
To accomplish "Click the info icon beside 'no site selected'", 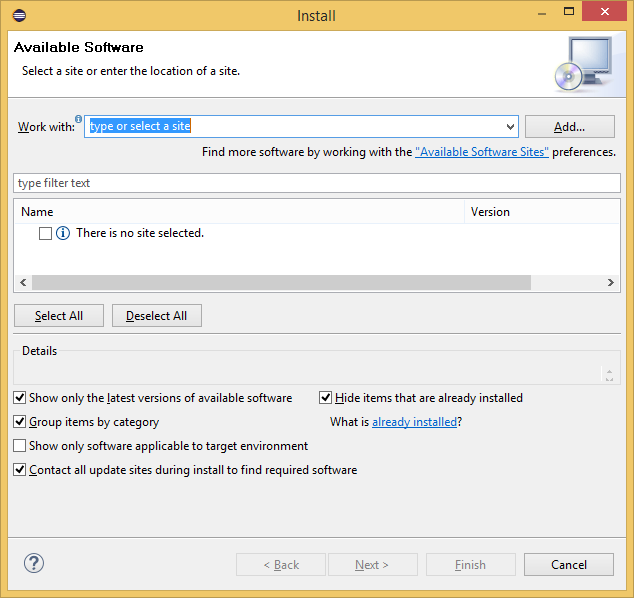I will 63,233.
